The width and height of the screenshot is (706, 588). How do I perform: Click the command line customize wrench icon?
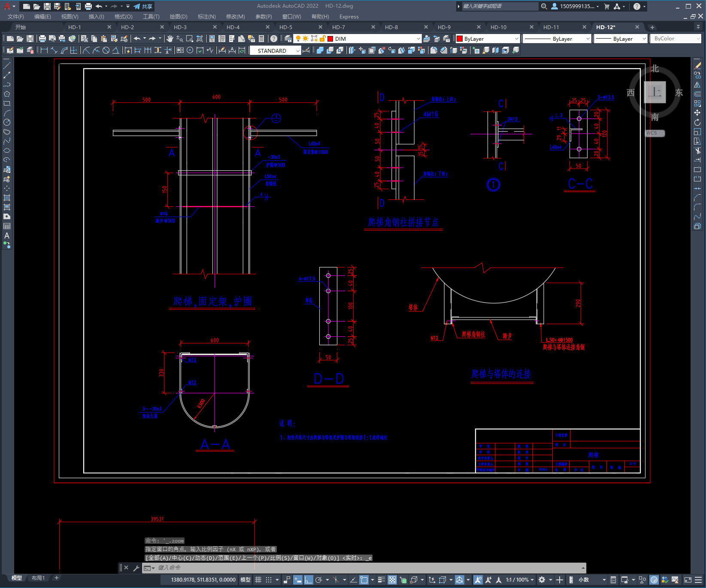tap(136, 568)
